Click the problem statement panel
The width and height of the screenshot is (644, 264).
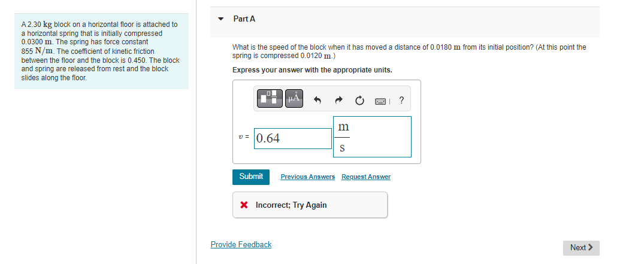coord(101,51)
